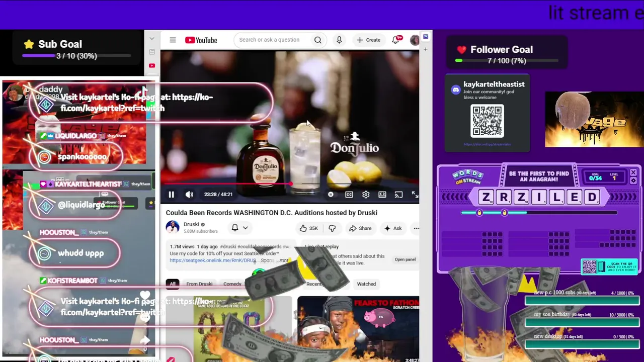Click the letter L tile in anagram
Screen dimensions: 644x362
click(x=556, y=197)
